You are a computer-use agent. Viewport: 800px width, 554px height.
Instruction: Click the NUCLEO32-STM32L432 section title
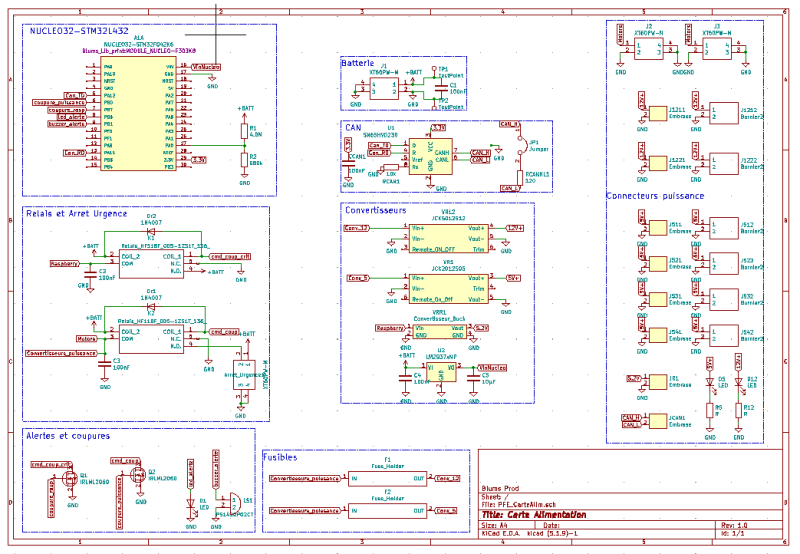pyautogui.click(x=79, y=31)
